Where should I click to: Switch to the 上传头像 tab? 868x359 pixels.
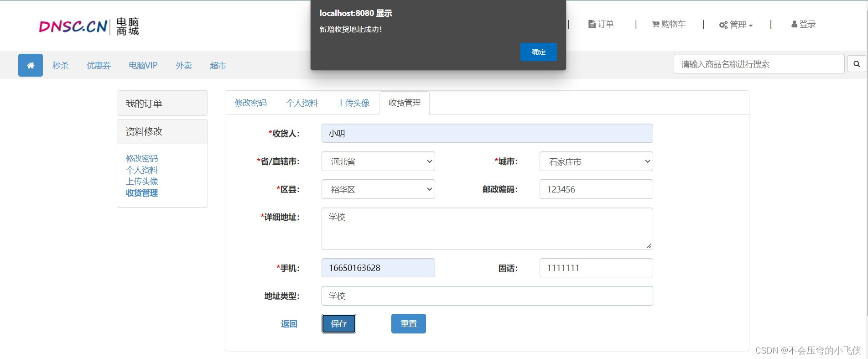coord(353,103)
